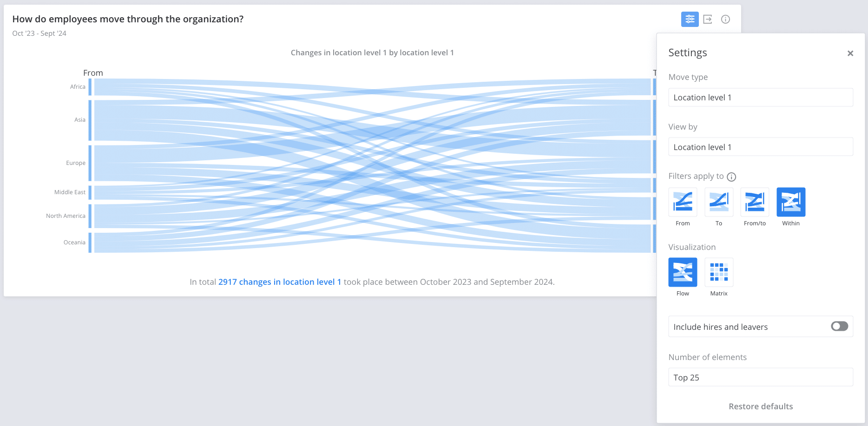The height and width of the screenshot is (426, 868).
Task: Click Restore defaults
Action: point(761,406)
